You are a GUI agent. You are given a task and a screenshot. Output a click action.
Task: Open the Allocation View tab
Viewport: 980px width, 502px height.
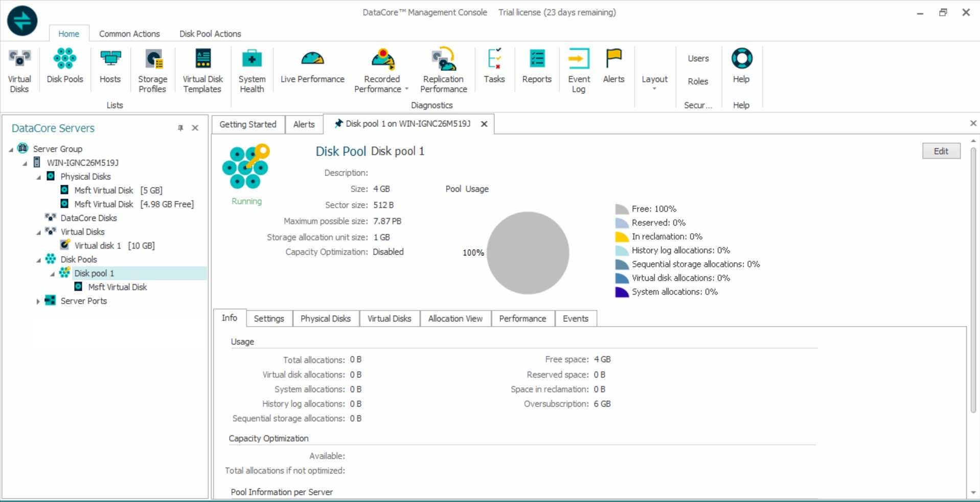point(454,318)
